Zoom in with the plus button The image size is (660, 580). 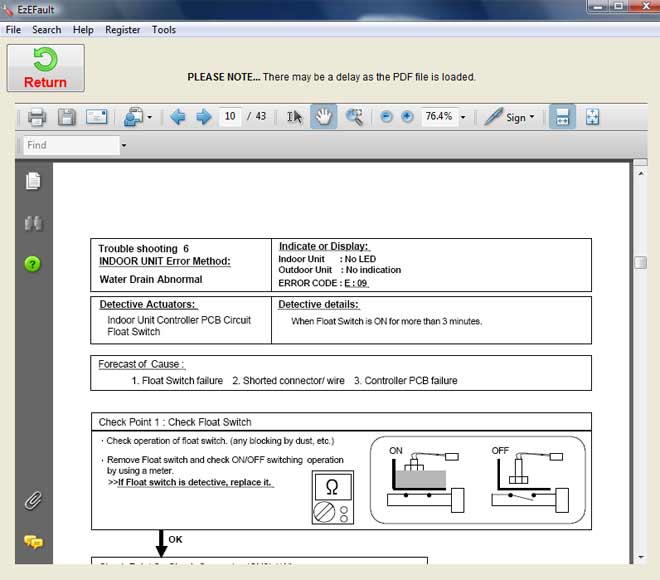point(407,117)
